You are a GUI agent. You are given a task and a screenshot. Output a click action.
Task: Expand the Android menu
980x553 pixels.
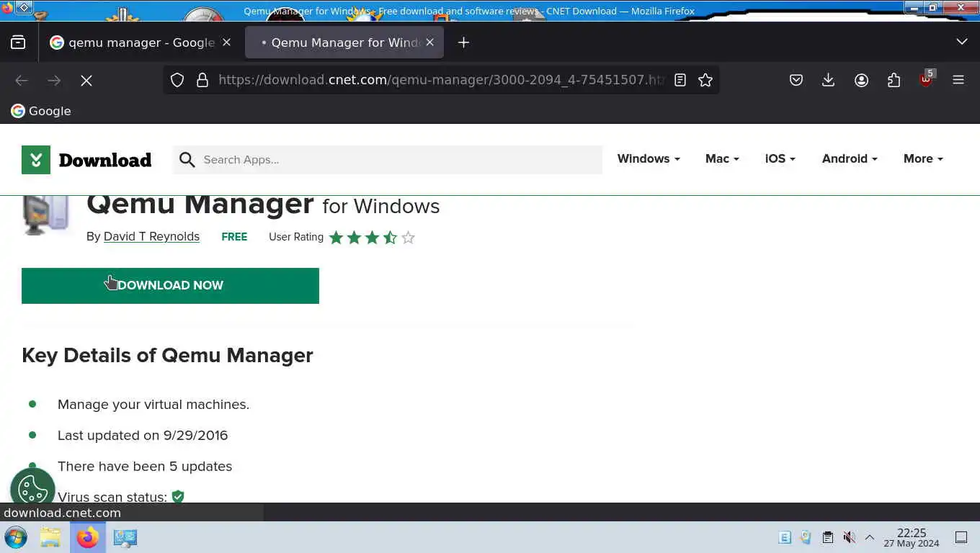coord(850,158)
